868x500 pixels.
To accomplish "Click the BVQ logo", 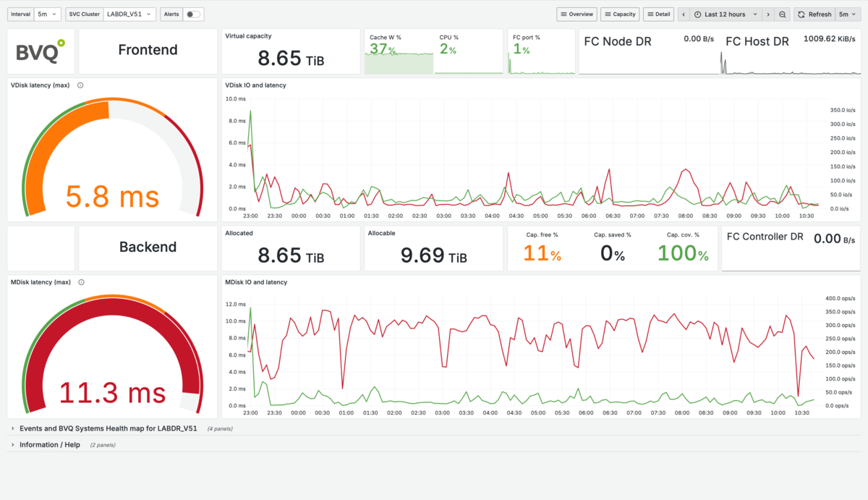I will [x=41, y=50].
